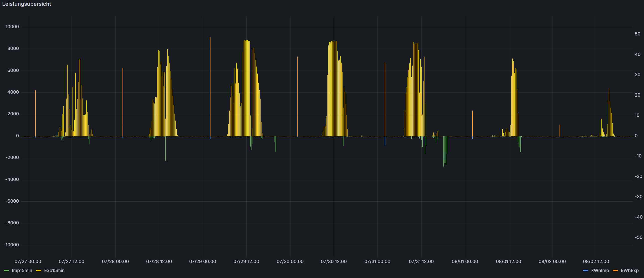The height and width of the screenshot is (278, 644).
Task: Click the -2000 left axis label
Action: [12, 158]
